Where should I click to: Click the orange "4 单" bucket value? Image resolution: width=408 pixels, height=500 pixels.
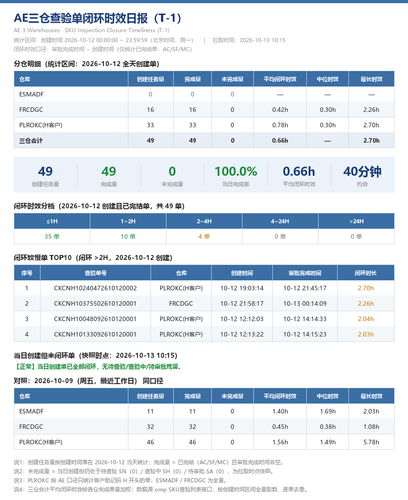click(x=204, y=236)
